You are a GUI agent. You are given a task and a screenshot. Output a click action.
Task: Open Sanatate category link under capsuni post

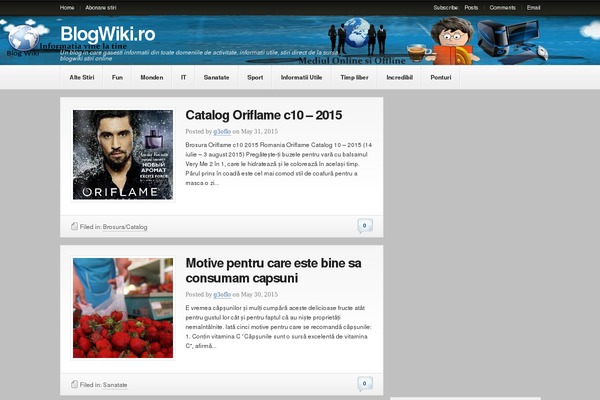pos(115,385)
